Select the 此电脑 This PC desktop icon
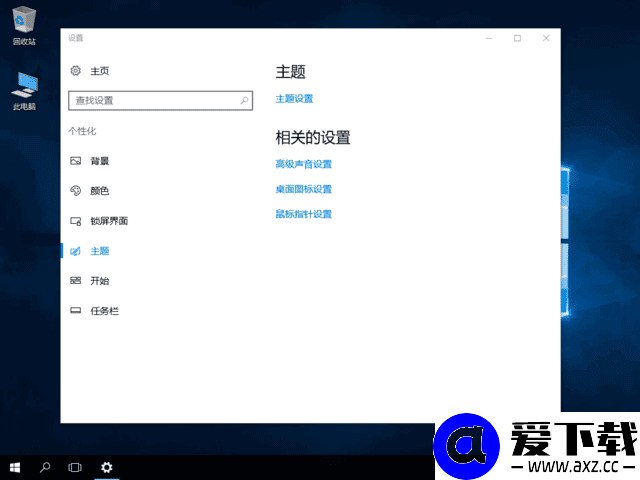The image size is (640, 480). [24, 91]
